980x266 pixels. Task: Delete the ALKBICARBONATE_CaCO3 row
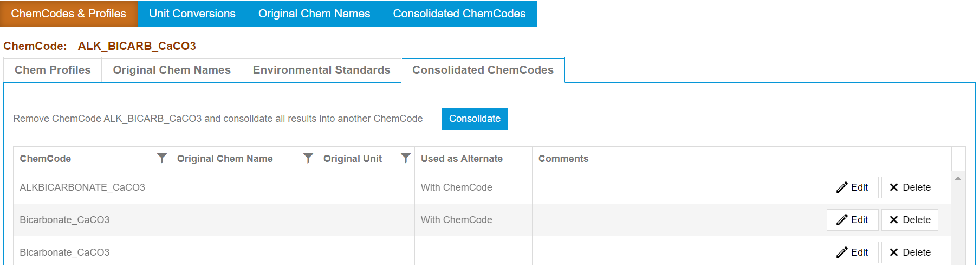(910, 187)
